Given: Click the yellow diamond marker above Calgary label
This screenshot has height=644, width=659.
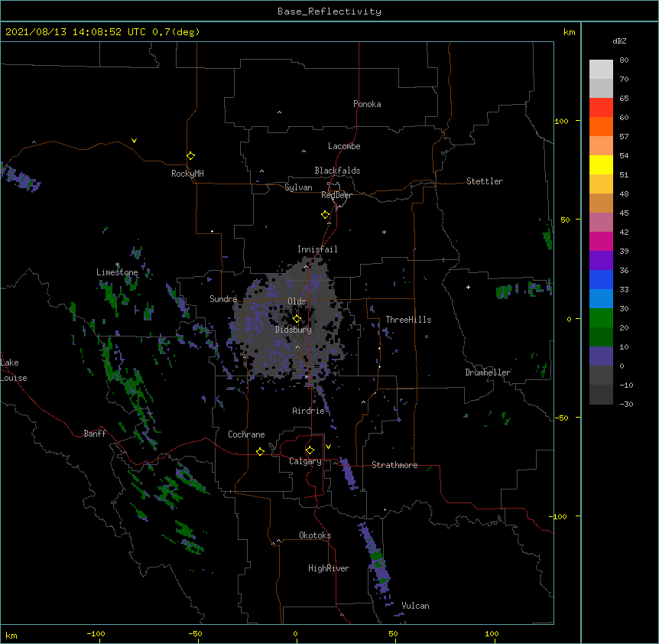Looking at the screenshot, I should [x=310, y=450].
